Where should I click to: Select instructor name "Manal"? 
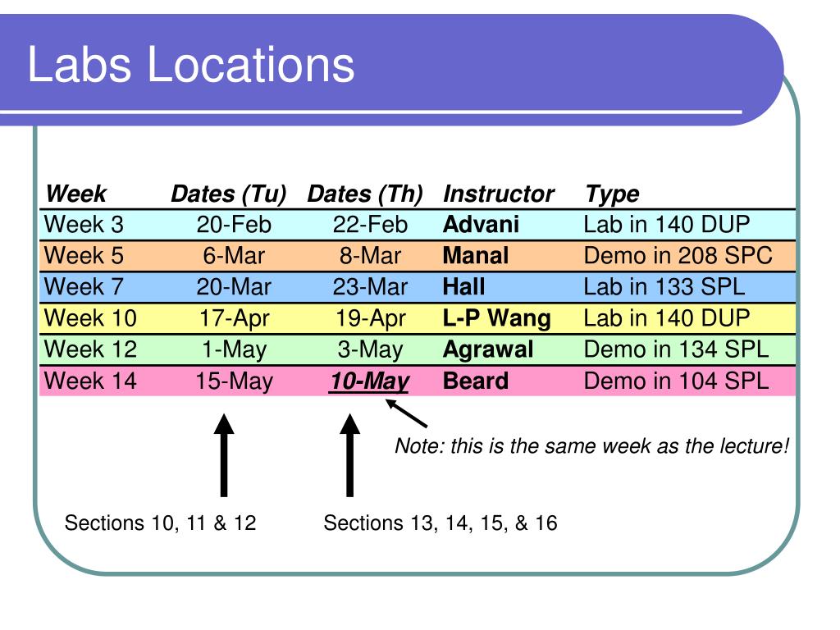pyautogui.click(x=475, y=256)
